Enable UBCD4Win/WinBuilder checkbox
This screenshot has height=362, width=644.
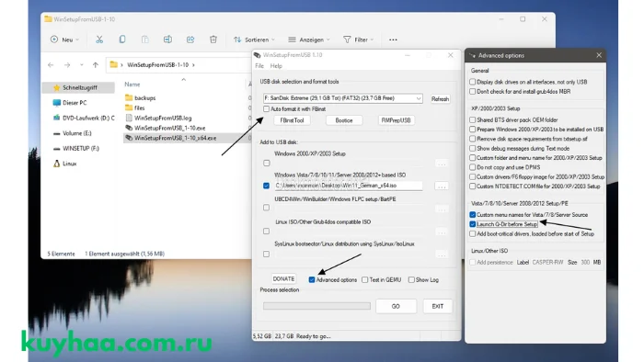266,208
